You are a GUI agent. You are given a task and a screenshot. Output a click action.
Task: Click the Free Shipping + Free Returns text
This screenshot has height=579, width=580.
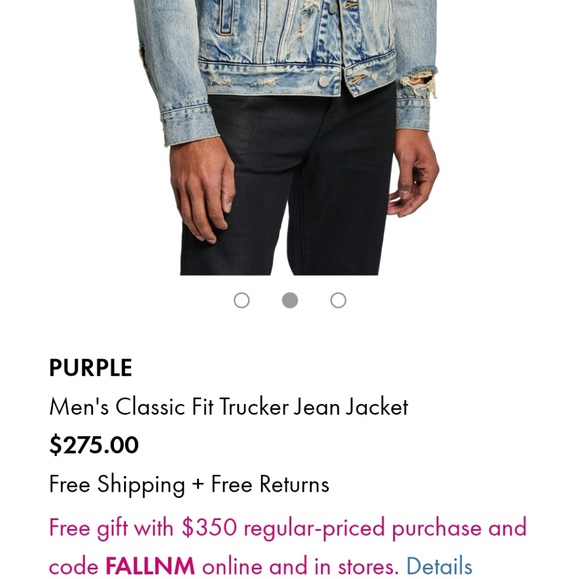coord(189,484)
